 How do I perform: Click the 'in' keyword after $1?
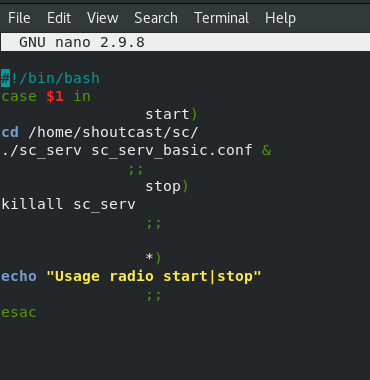point(82,96)
